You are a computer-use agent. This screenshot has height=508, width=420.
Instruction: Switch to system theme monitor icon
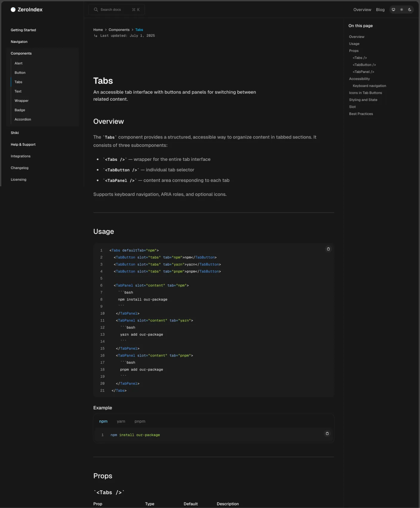393,10
